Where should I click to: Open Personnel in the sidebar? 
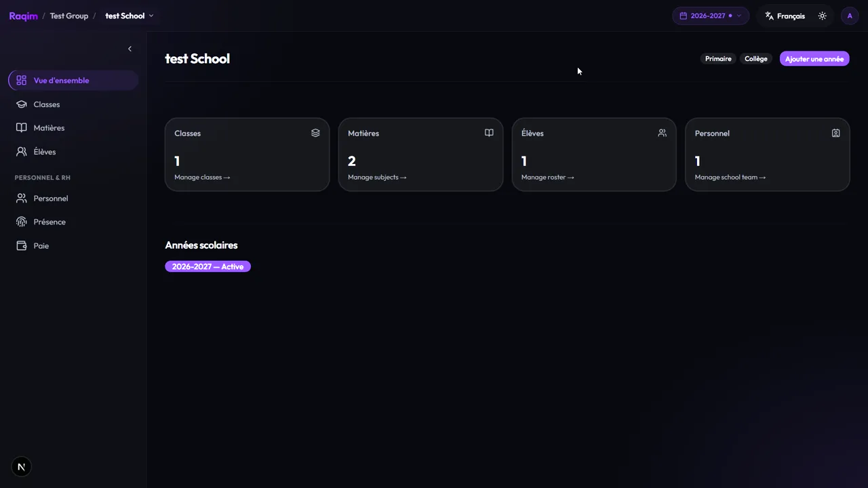click(73, 199)
